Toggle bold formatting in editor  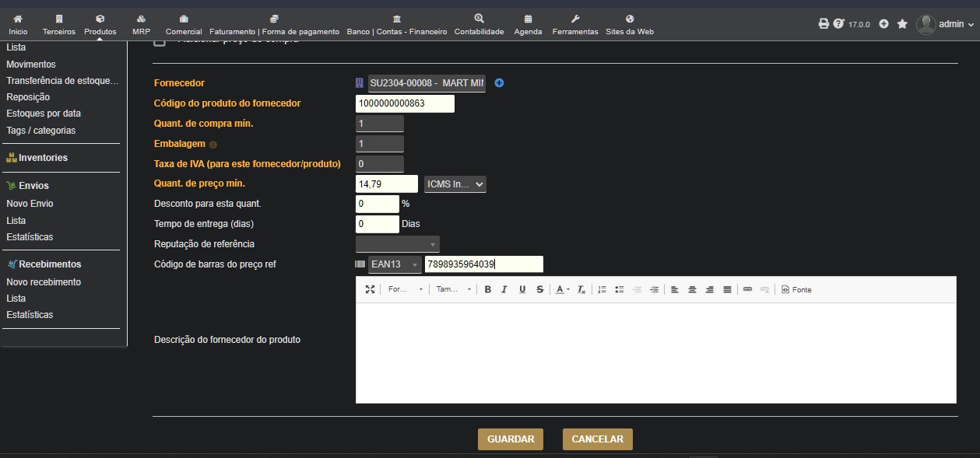pos(488,289)
